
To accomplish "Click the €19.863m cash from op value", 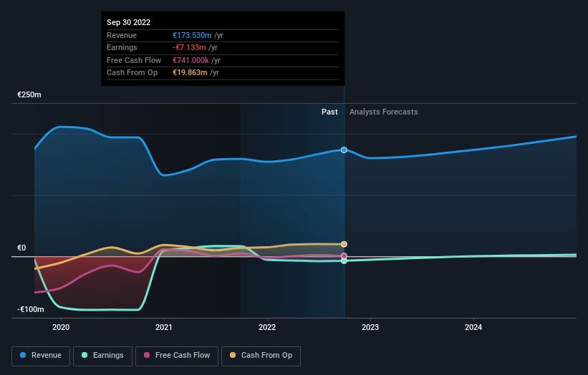I will point(190,73).
